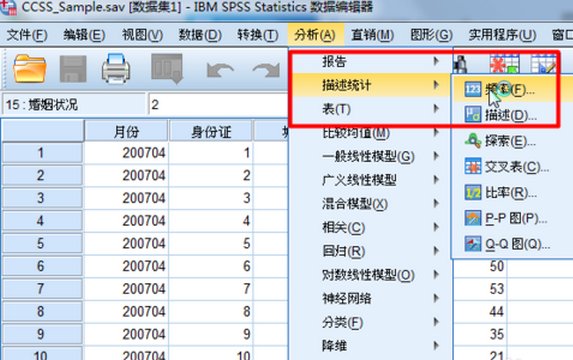Open the 视图(V) menu
Viewport: 573px width, 360px height.
tap(142, 35)
